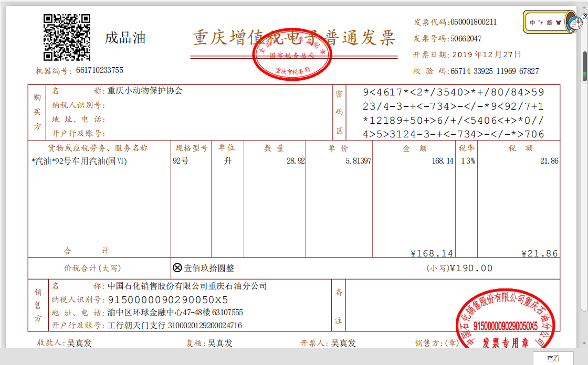Open the IME skin shirt icon
The image size is (588, 365).
click(559, 23)
